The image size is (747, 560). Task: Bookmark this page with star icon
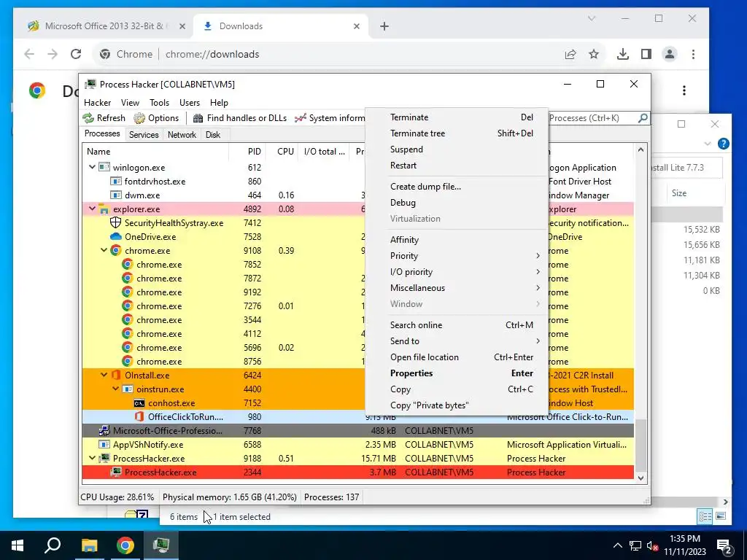594,54
